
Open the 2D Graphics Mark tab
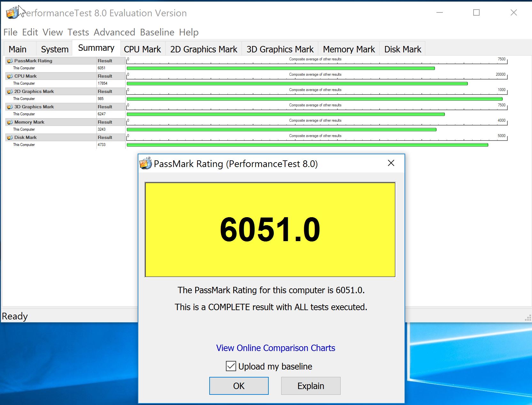pyautogui.click(x=204, y=49)
